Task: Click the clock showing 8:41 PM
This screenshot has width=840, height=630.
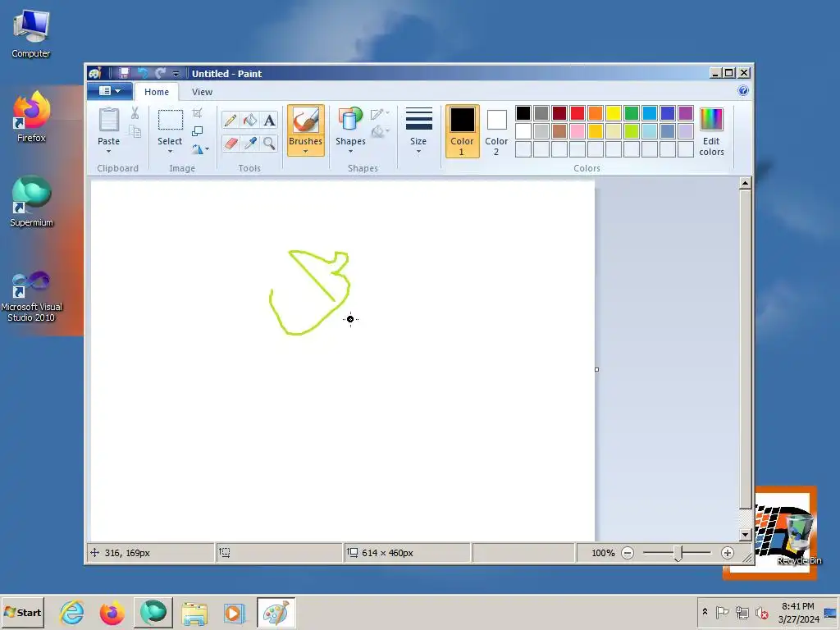Action: click(x=797, y=606)
